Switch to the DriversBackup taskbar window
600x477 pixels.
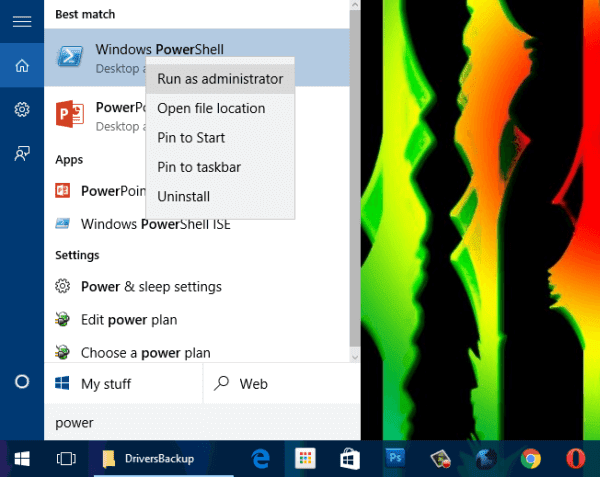pos(164,458)
